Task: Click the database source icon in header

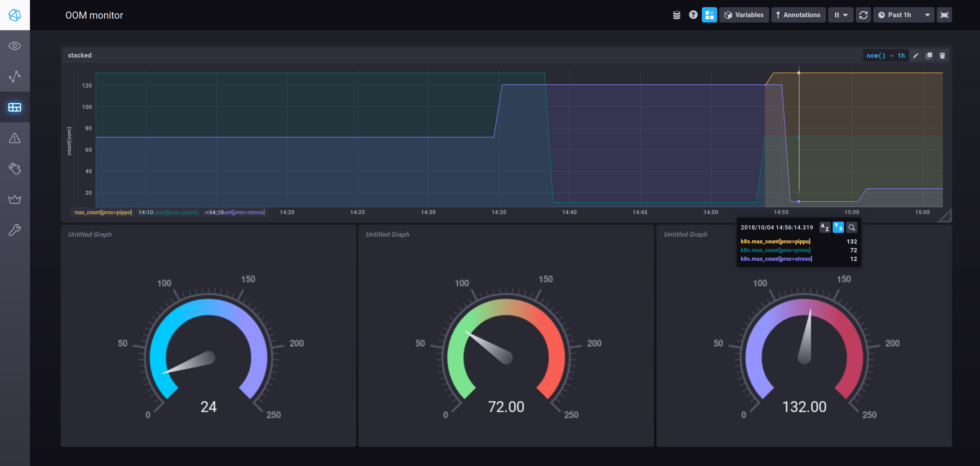Action: [x=676, y=15]
